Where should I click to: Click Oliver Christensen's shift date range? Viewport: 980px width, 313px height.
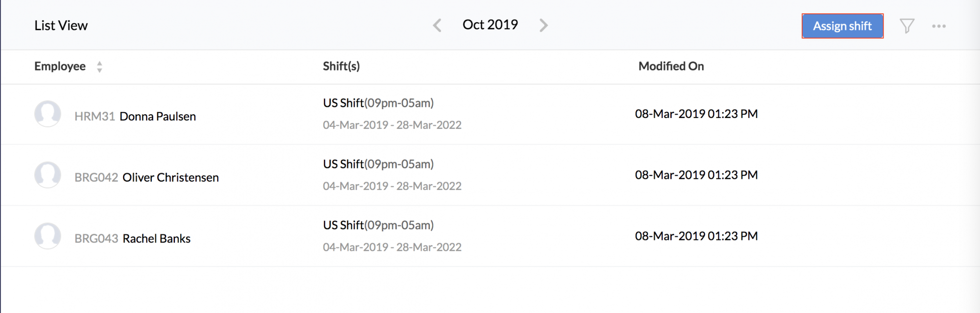click(x=392, y=186)
